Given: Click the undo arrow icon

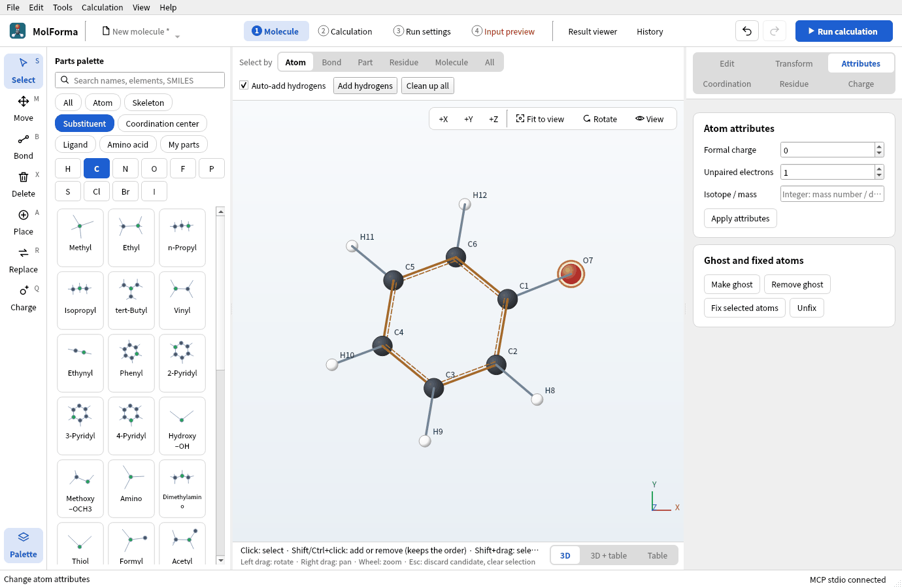Looking at the screenshot, I should click(747, 31).
